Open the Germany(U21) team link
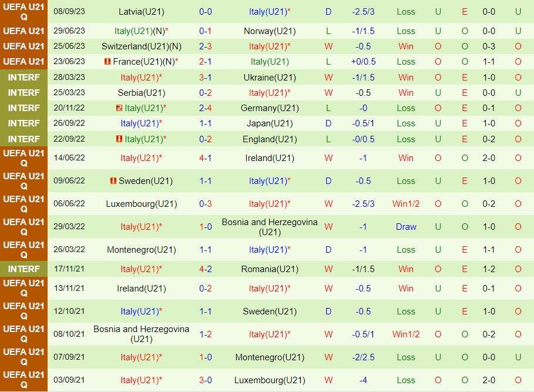Screen dimensions: 534x392 click(270, 108)
